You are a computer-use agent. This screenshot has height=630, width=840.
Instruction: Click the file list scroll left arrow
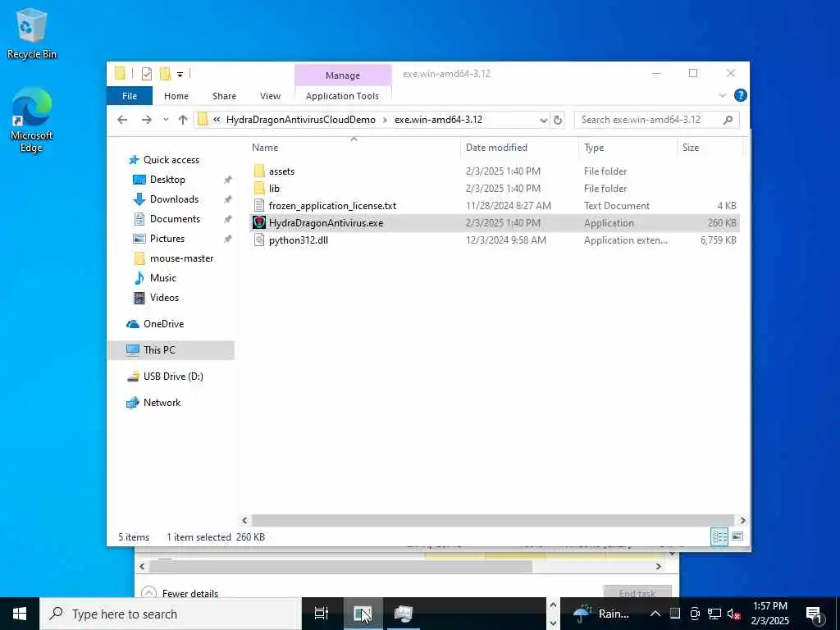244,520
